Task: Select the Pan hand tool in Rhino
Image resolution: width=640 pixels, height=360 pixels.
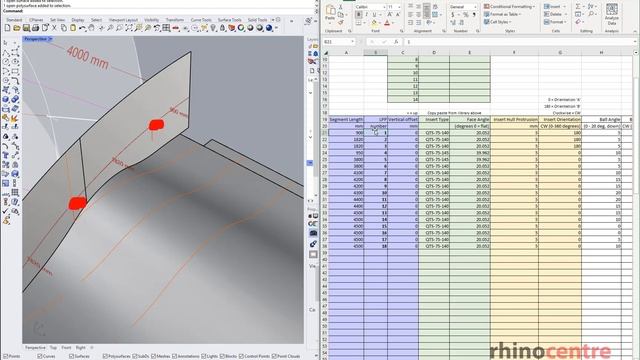Action: tap(92, 28)
